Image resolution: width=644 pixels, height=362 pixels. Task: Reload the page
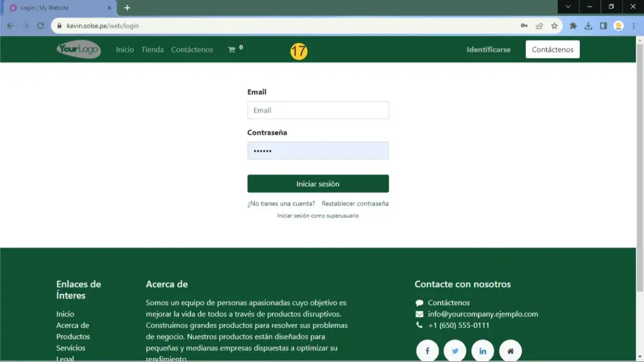[41, 26]
